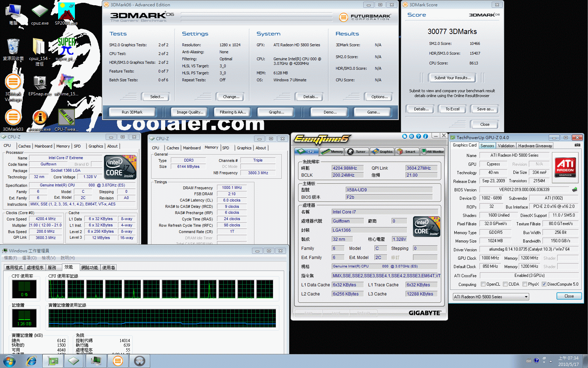This screenshot has height=368, width=588.
Task: Open SP2004.exe desktop icon
Action: [66, 14]
